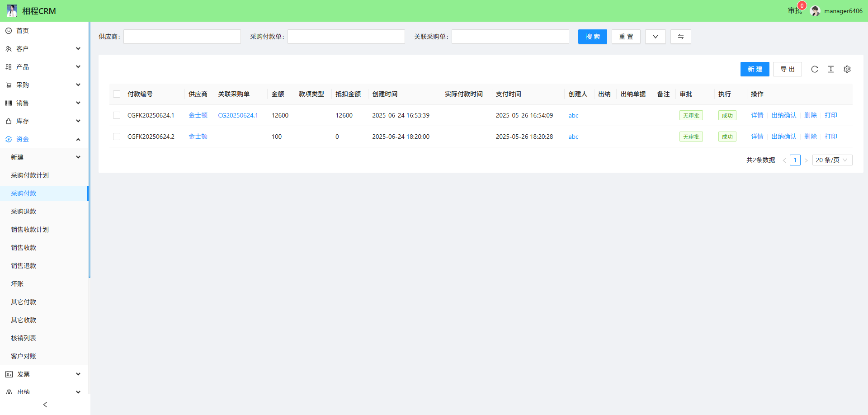Click the manager6406 user avatar
The height and width of the screenshot is (415, 868).
815,11
